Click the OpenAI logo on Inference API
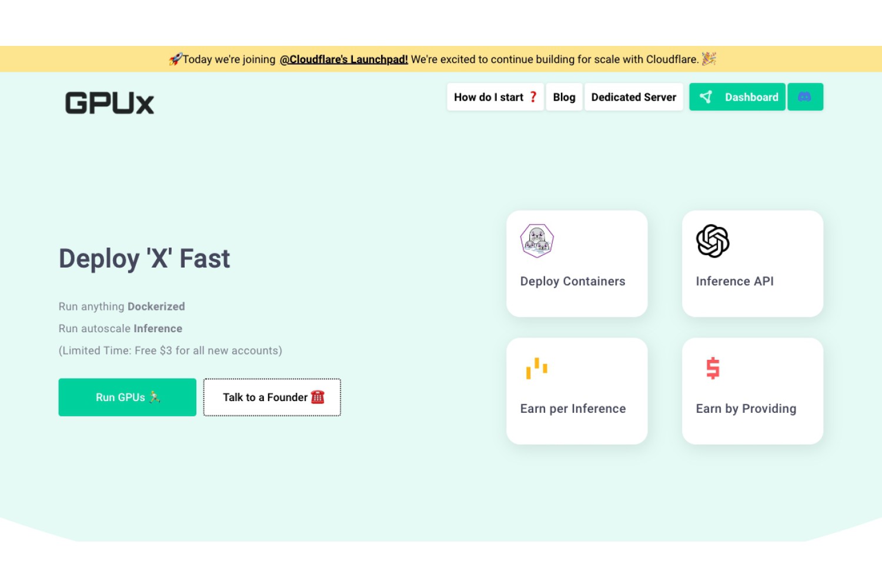Screen dimensions: 882x588 pyautogui.click(x=713, y=241)
